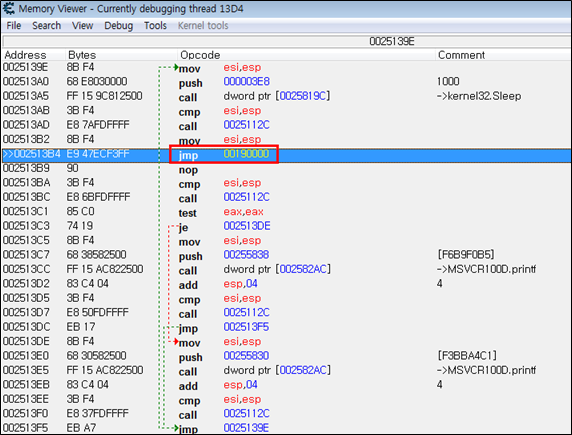Screen dimensions: 572x435
Task: Select the je 002513DE row
Action: [x=287, y=226]
